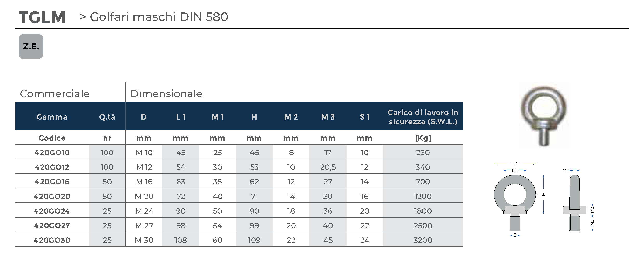Click the Carico di lavoro S.W.L. header
The width and height of the screenshot is (644, 260).
(423, 117)
